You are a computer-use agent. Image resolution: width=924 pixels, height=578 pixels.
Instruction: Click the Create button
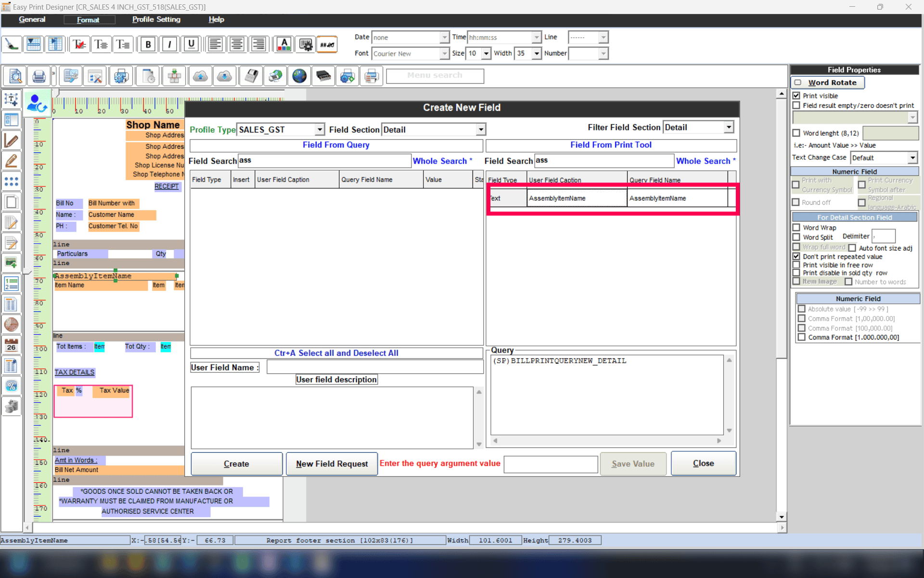click(x=236, y=464)
